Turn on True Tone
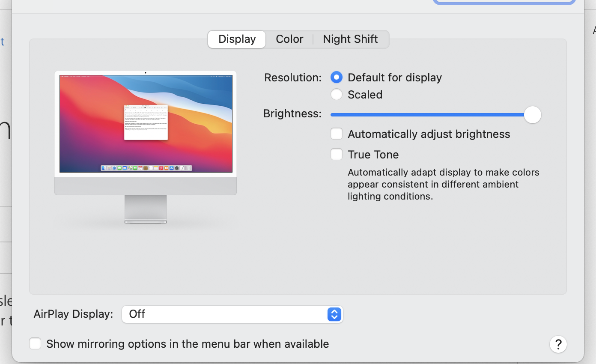Screen dimensions: 596x364 point(337,154)
